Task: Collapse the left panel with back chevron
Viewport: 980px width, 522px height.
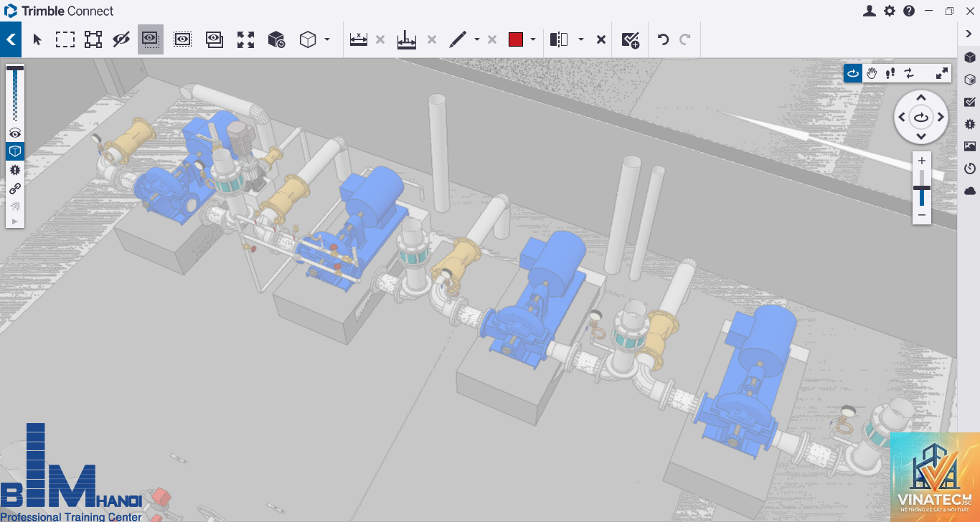Action: pyautogui.click(x=11, y=40)
